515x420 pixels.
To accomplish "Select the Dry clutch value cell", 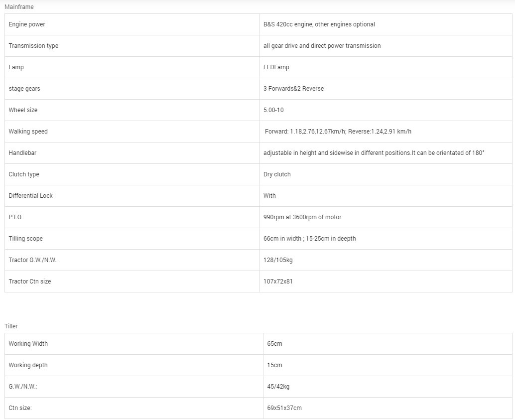I will (x=277, y=174).
